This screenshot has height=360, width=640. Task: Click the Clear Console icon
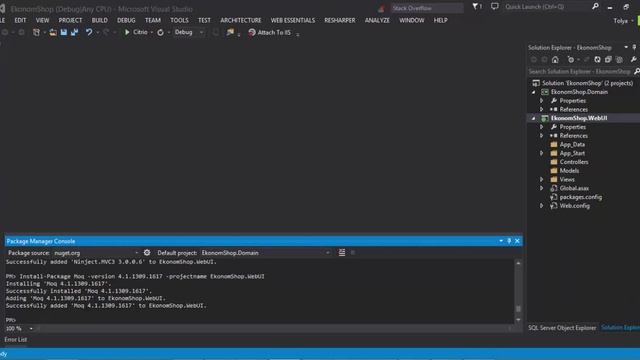[342, 253]
